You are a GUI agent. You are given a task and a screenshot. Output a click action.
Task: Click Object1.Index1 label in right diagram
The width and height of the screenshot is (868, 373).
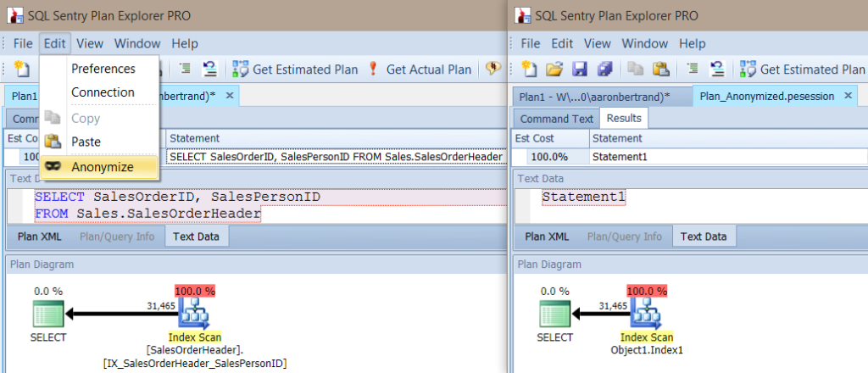pyautogui.click(x=647, y=350)
